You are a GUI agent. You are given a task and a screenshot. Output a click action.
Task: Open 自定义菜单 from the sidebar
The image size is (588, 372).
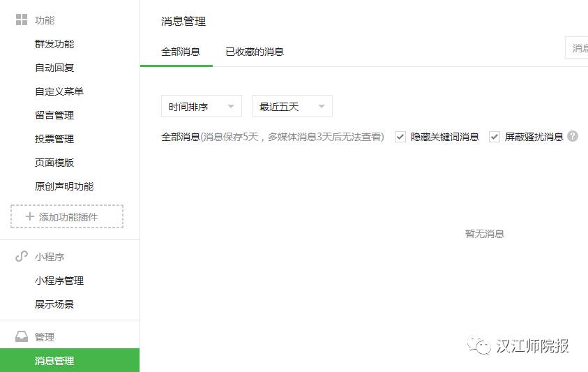[x=59, y=91]
